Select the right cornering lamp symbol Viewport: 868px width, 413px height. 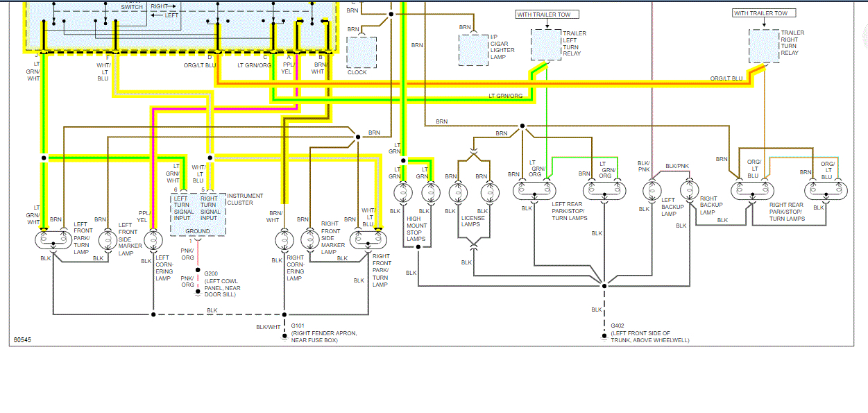(283, 240)
